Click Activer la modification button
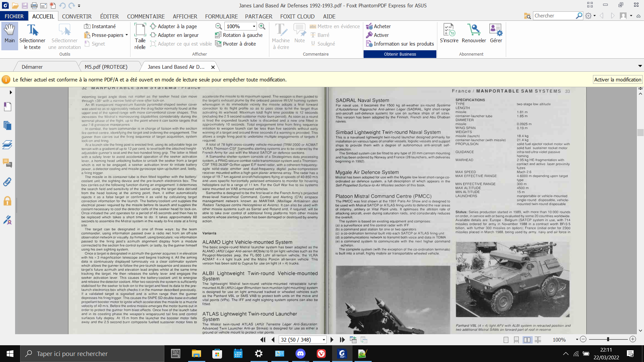Screen dimensions: 644x362 coord(618,79)
